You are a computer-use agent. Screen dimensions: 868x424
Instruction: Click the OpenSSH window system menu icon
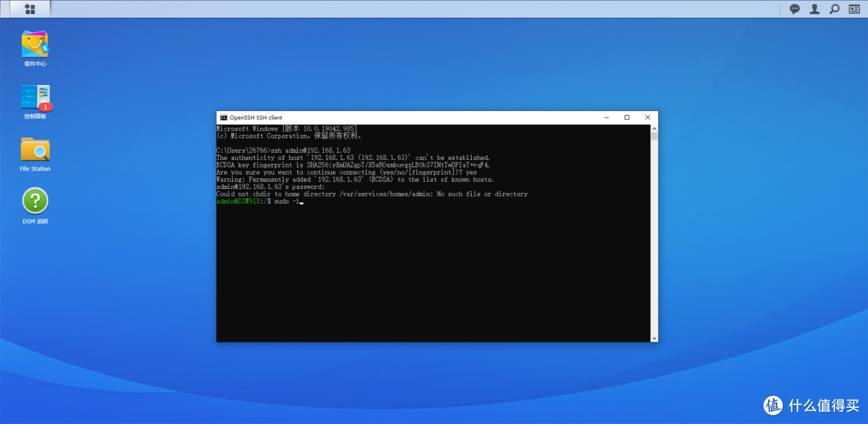223,117
